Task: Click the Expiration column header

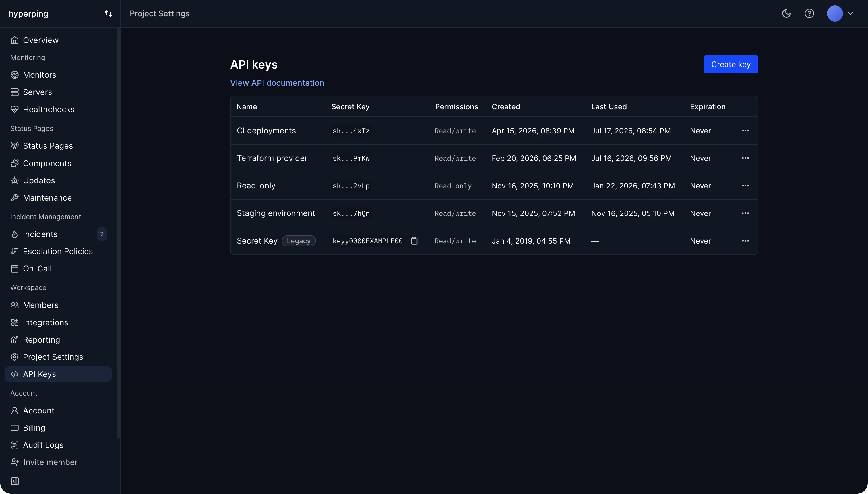Action: click(708, 106)
